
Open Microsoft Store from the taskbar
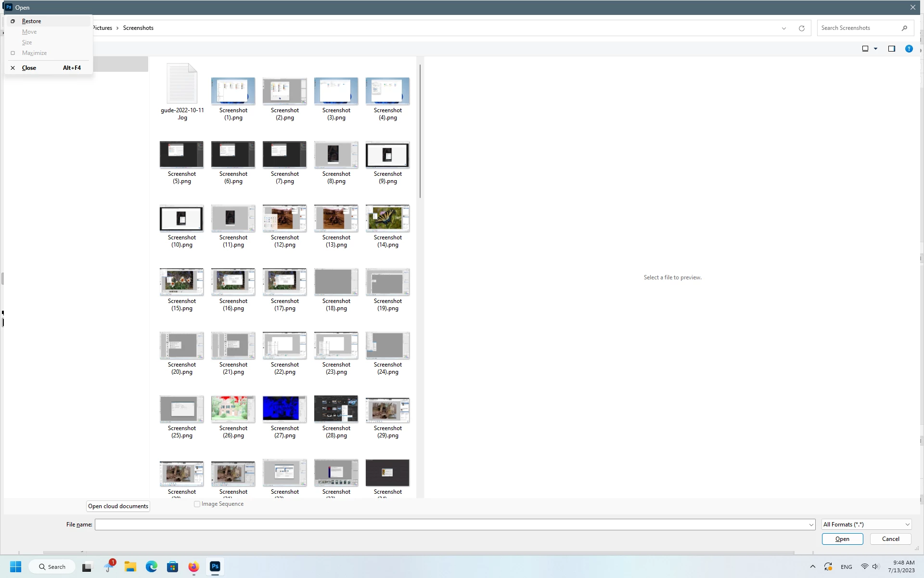click(x=172, y=567)
